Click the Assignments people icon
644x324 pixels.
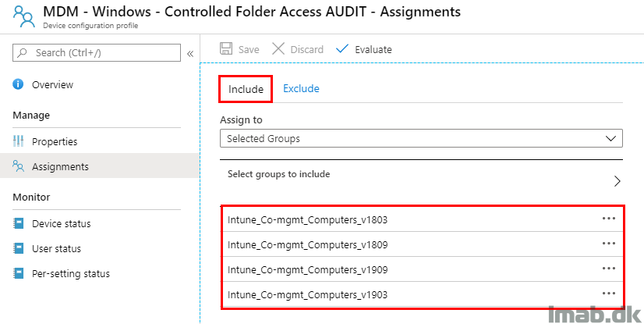[x=19, y=166]
